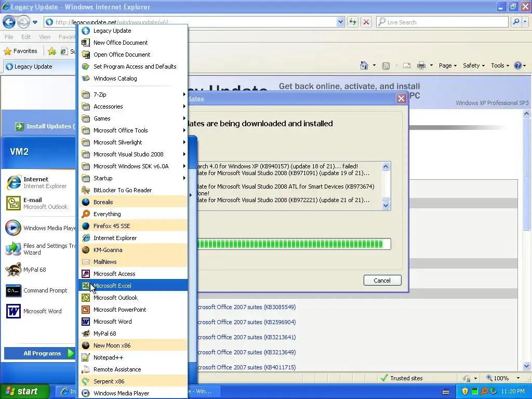Expand Microsoft Visual Studio 2008 folder

pyautogui.click(x=133, y=154)
